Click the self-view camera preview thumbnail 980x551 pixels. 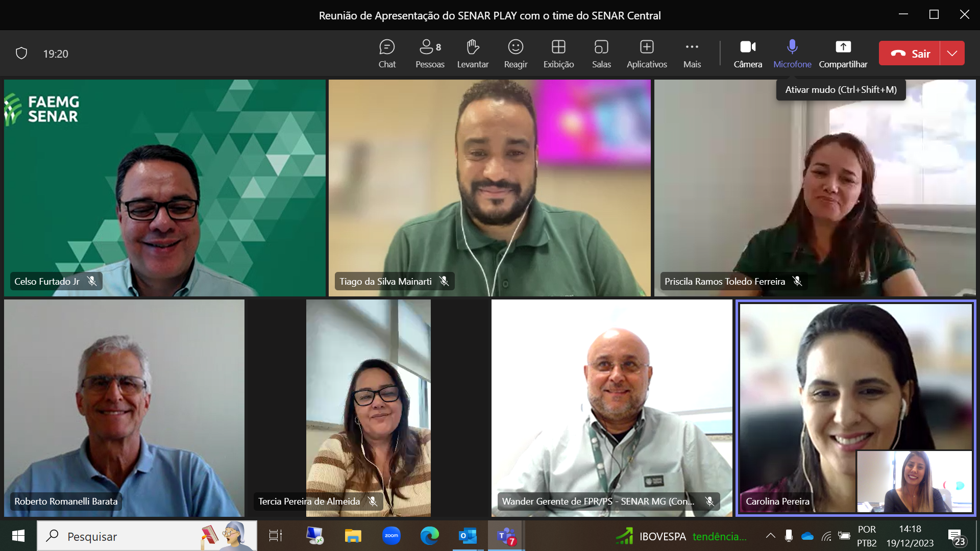(x=914, y=481)
